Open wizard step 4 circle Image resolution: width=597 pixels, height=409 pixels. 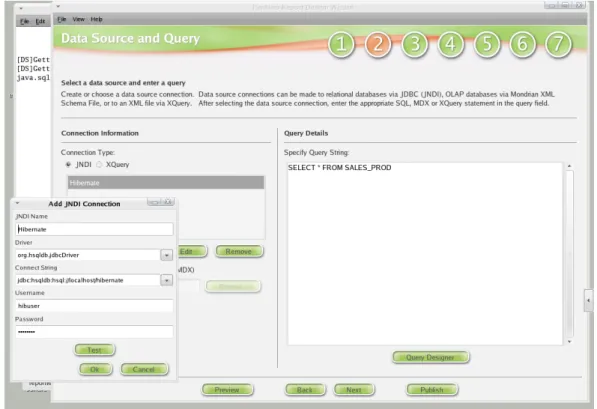450,45
